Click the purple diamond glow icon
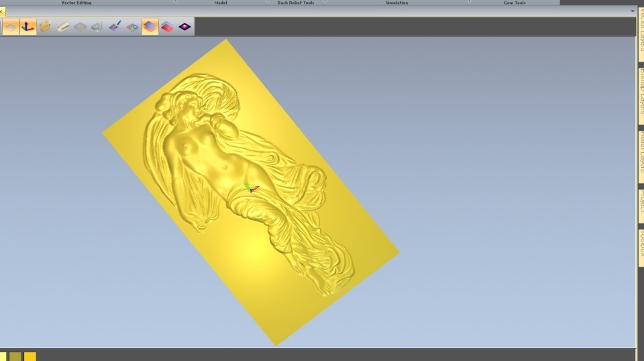This screenshot has width=644, height=361. pos(184,27)
